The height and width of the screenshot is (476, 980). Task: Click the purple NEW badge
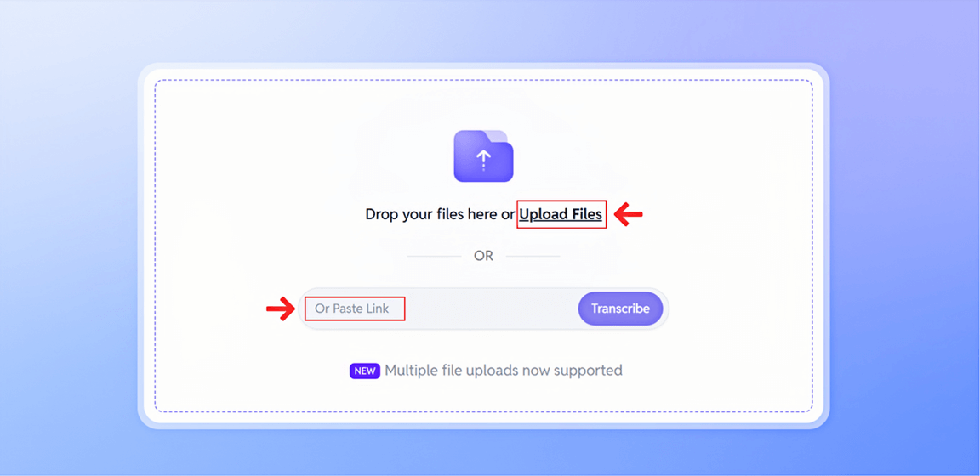(365, 371)
